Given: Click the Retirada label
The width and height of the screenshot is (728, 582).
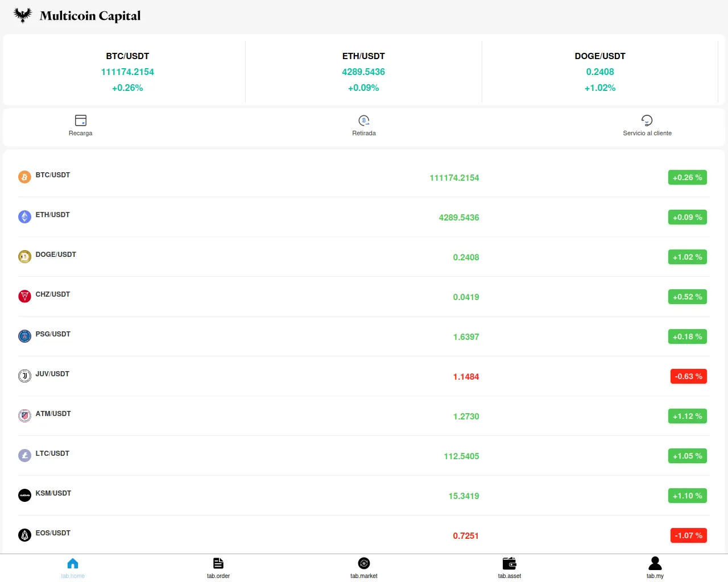Looking at the screenshot, I should [x=364, y=133].
